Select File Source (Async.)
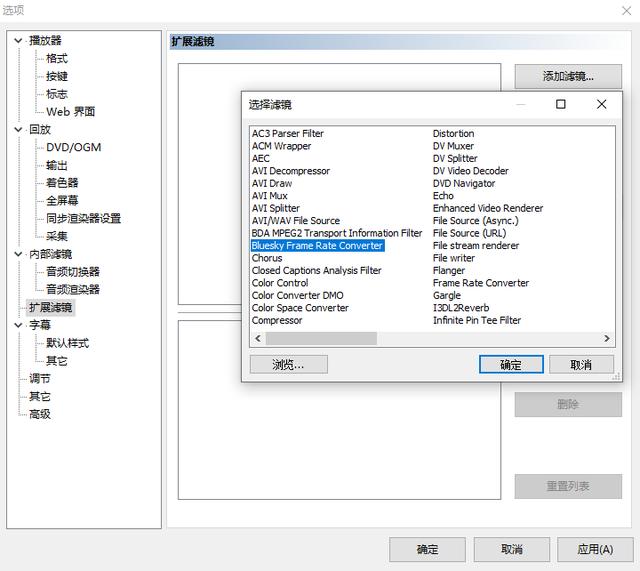The height and width of the screenshot is (571, 640). tap(476, 220)
